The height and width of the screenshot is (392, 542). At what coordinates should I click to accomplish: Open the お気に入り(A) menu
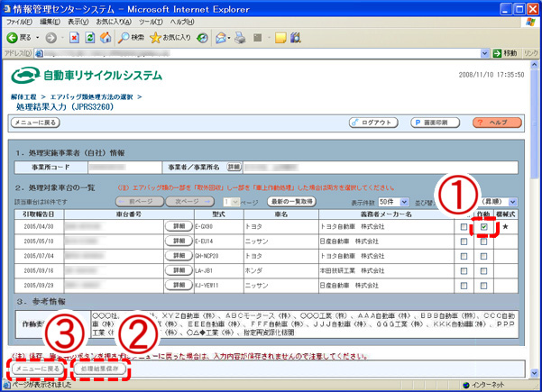coord(114,22)
